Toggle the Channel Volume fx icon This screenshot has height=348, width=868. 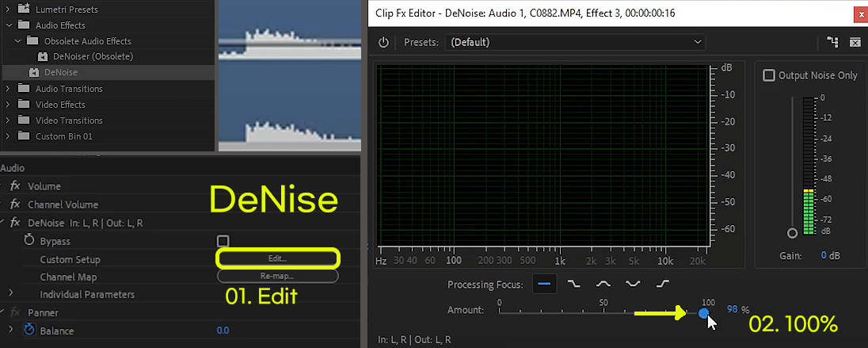[x=16, y=205]
